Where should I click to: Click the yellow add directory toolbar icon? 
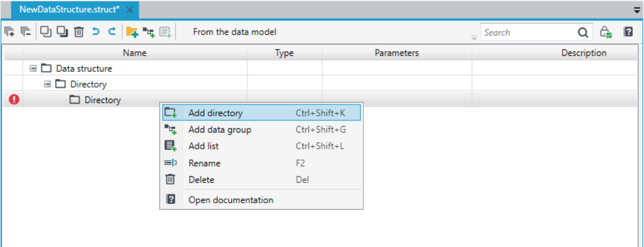[132, 32]
